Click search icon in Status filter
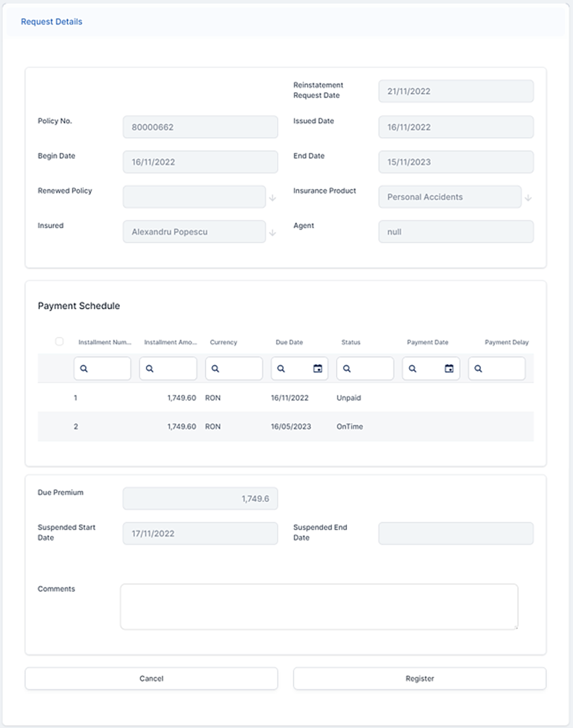Viewport: 573px width, 728px height. point(346,369)
